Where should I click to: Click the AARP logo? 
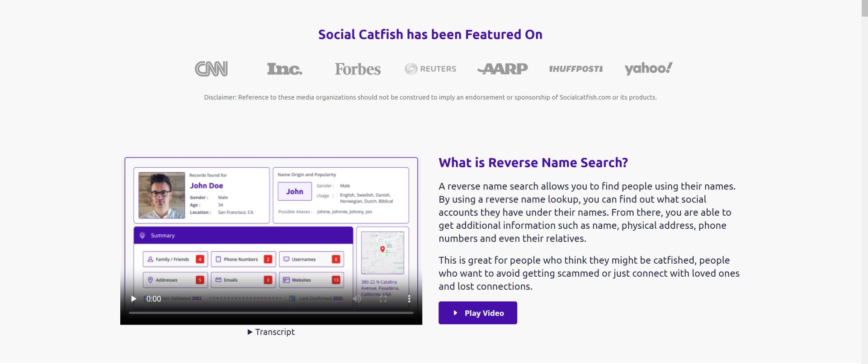tap(503, 69)
